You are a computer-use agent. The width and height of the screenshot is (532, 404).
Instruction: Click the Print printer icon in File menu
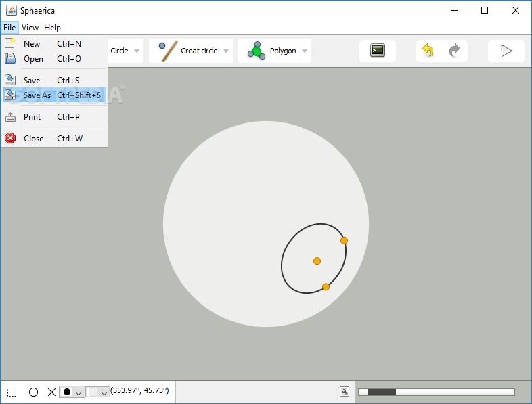tap(10, 116)
